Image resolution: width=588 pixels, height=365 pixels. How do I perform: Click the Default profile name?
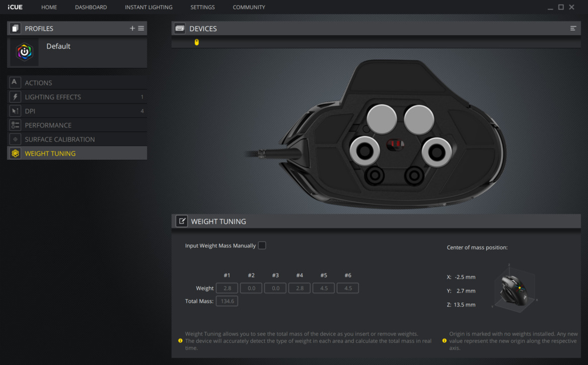point(58,46)
